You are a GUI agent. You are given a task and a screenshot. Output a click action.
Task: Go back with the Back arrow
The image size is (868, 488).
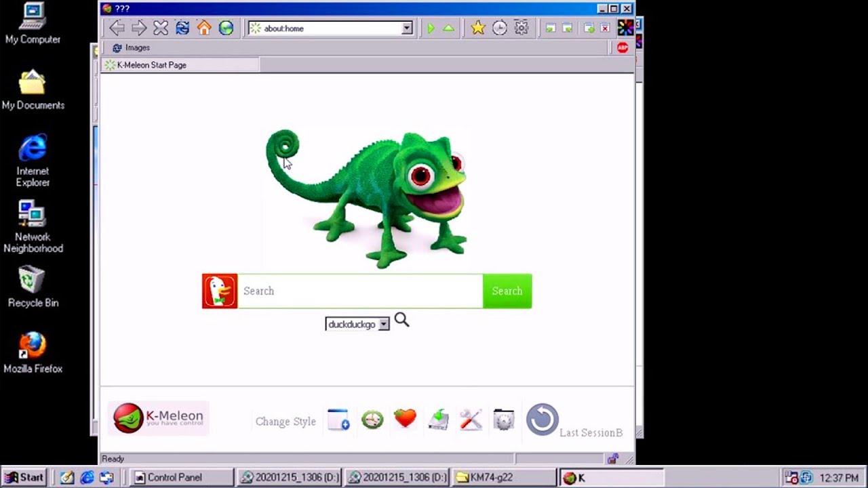(117, 28)
